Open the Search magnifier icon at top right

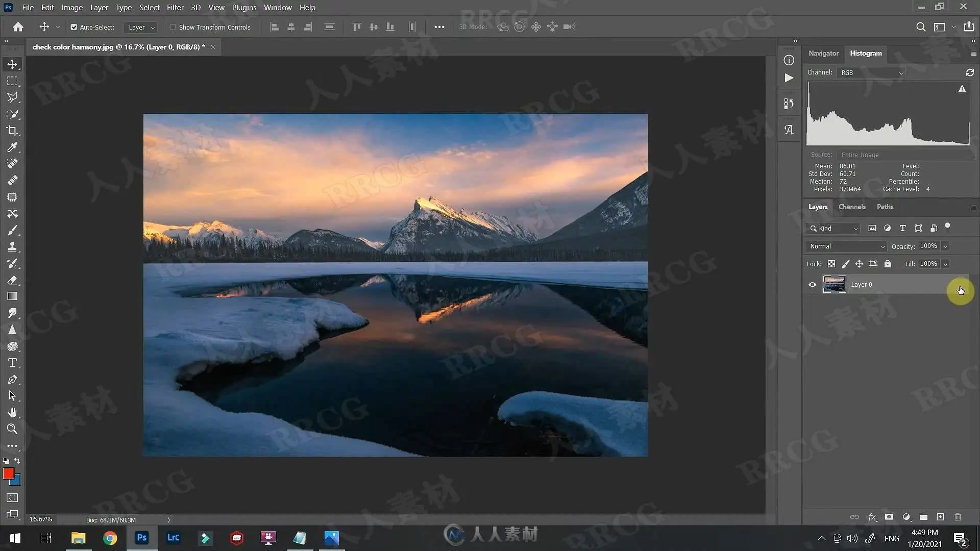click(921, 27)
